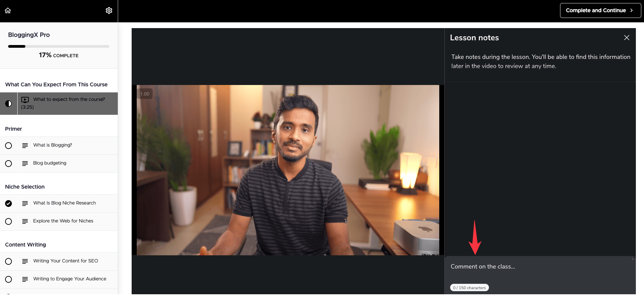Screen dimensions: 644x299
Task: Click text icon beside 'What Is Blog Niche Research'
Action: [x=25, y=204]
